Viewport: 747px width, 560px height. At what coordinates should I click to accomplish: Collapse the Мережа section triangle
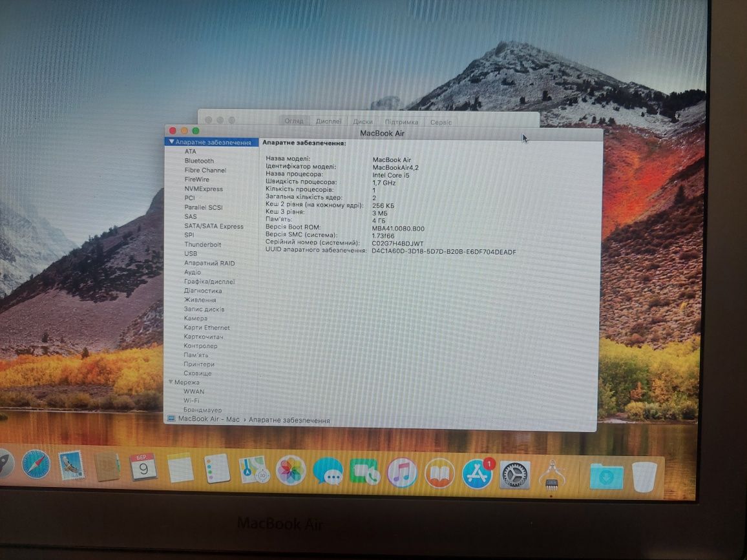coord(171,382)
